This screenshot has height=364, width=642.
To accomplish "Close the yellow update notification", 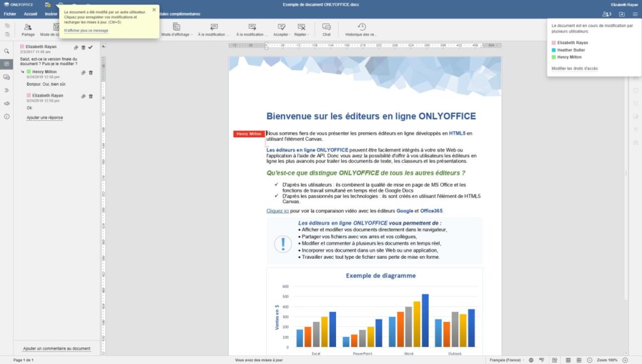I will [154, 9].
